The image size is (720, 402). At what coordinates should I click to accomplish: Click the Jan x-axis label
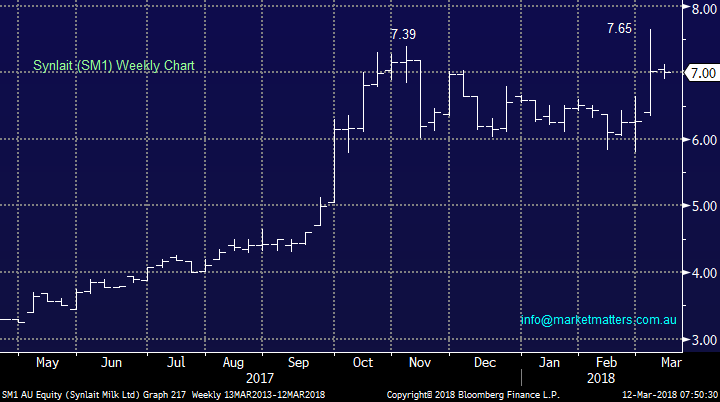point(549,362)
